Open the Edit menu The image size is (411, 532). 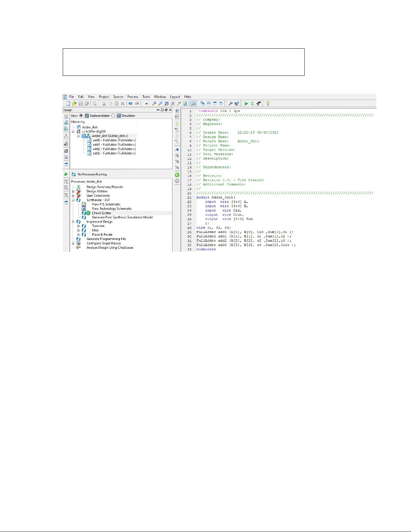(81, 97)
